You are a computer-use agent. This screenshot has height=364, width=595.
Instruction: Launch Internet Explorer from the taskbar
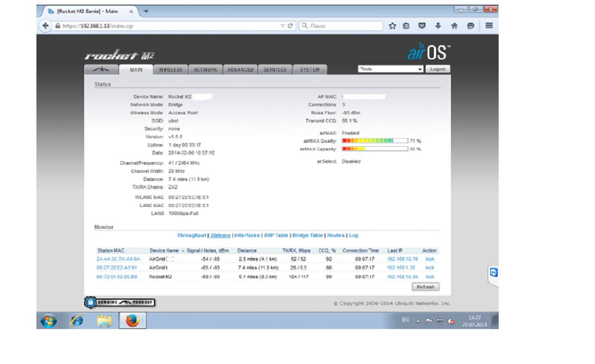(77, 320)
